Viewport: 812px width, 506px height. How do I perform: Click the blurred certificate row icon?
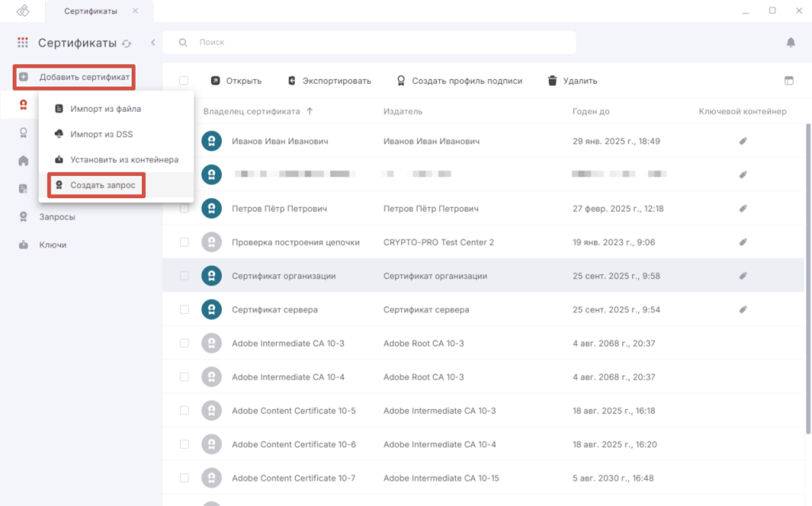coord(212,174)
